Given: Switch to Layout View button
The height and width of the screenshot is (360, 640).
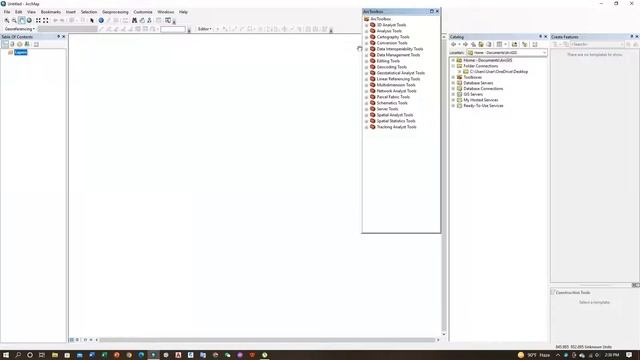Looking at the screenshot, I should pyautogui.click(x=77, y=340).
